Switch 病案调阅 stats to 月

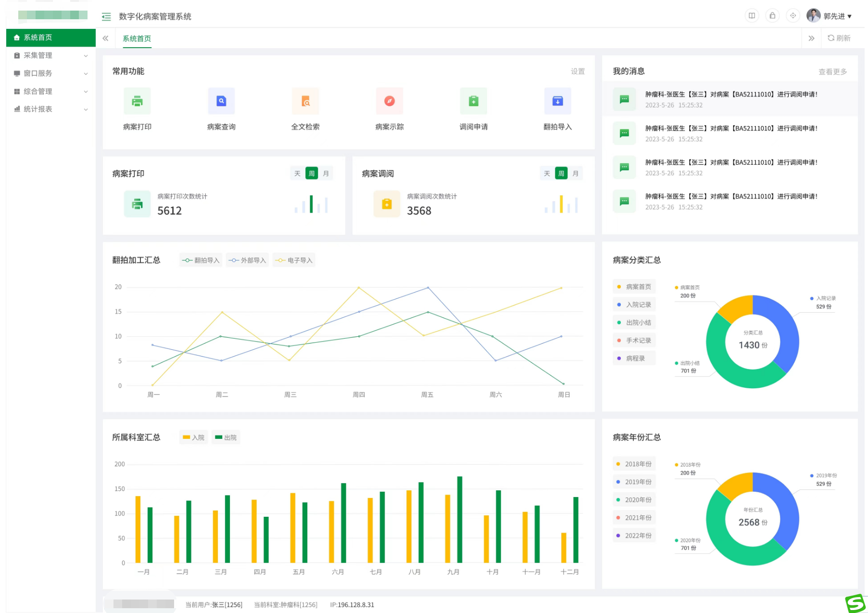pos(576,173)
